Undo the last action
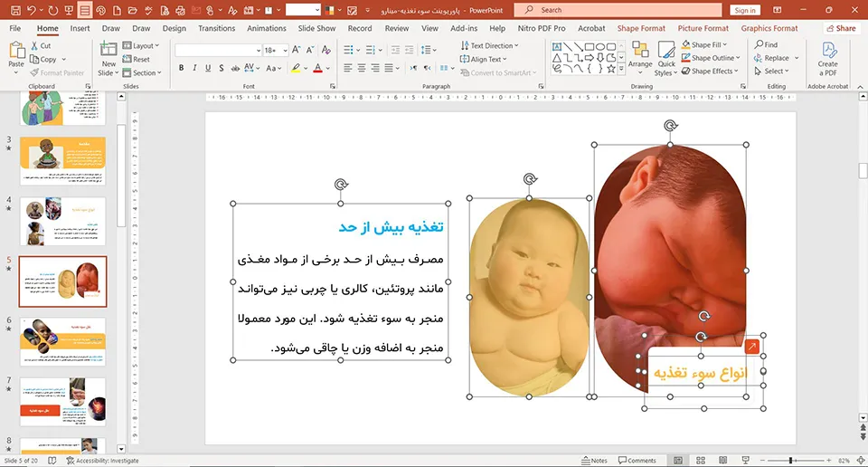Viewport: 868px width, 467px height. (32, 10)
